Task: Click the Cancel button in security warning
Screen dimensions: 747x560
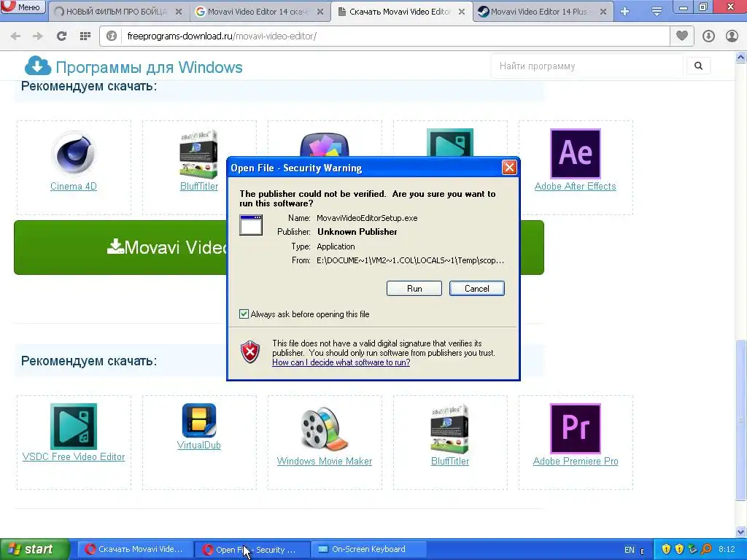Action: click(x=477, y=288)
